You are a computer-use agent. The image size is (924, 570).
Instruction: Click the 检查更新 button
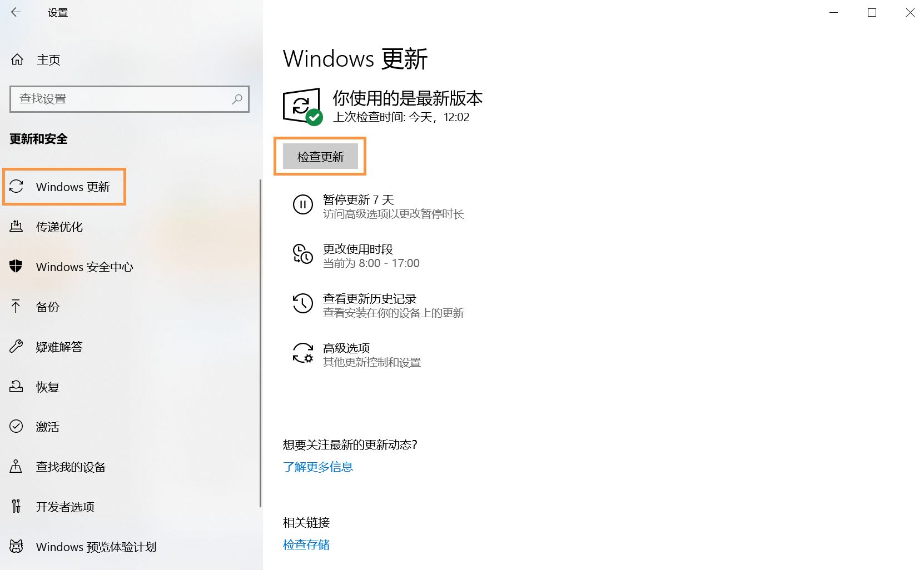click(x=320, y=156)
